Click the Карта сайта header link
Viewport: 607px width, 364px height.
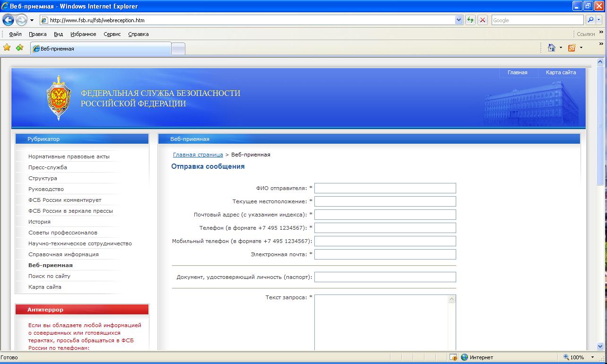coord(561,72)
